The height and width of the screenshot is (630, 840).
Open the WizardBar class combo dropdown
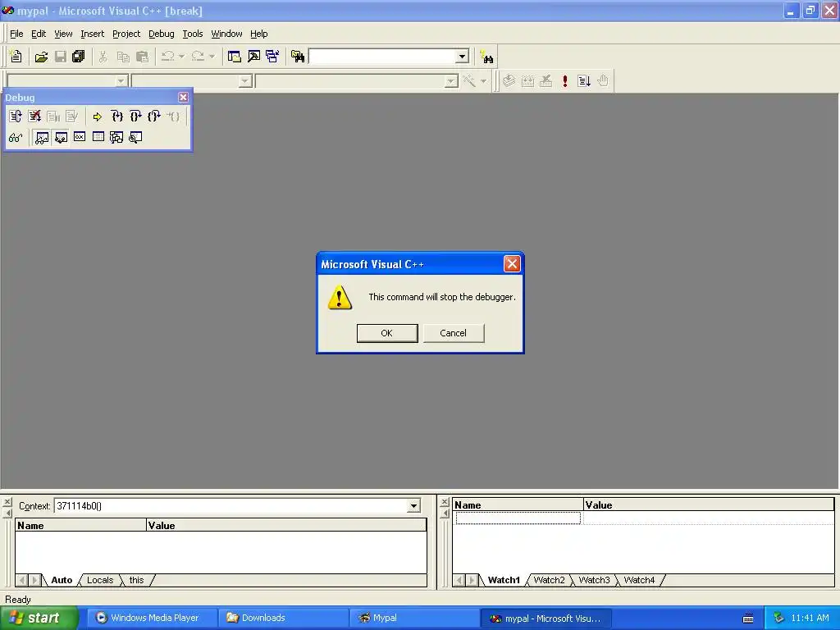(121, 81)
